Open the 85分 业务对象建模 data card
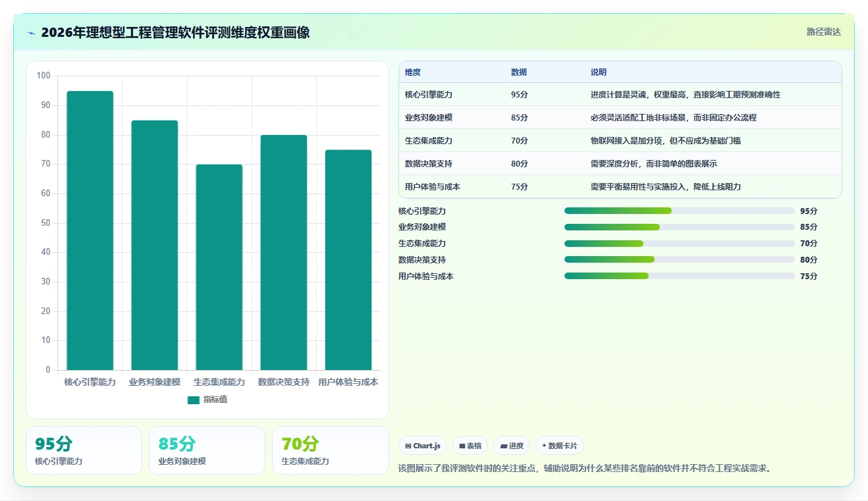868x501 pixels. (207, 450)
